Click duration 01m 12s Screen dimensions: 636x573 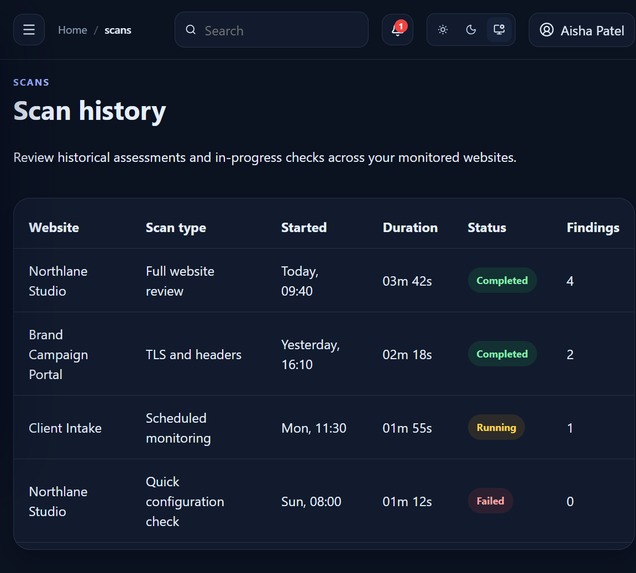click(x=407, y=502)
